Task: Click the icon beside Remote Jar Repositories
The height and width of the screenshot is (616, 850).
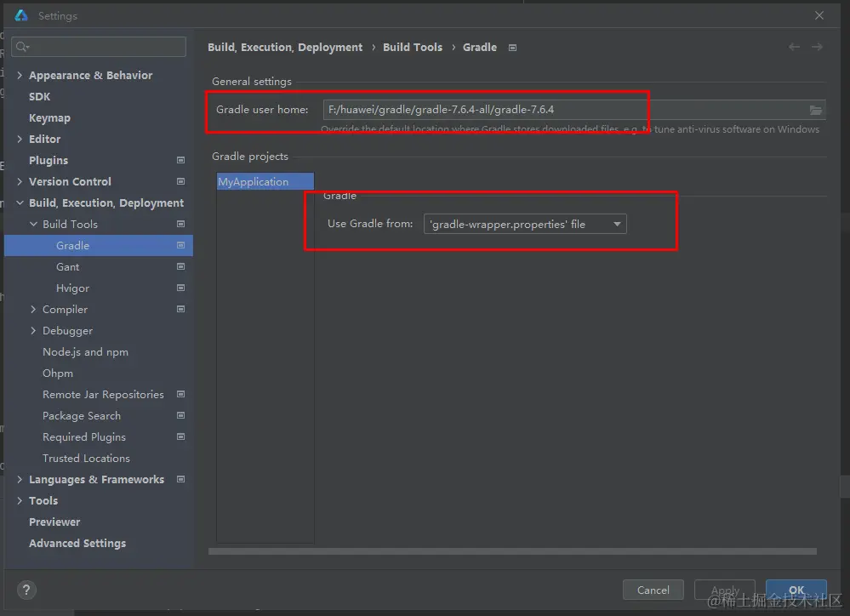Action: [x=180, y=394]
